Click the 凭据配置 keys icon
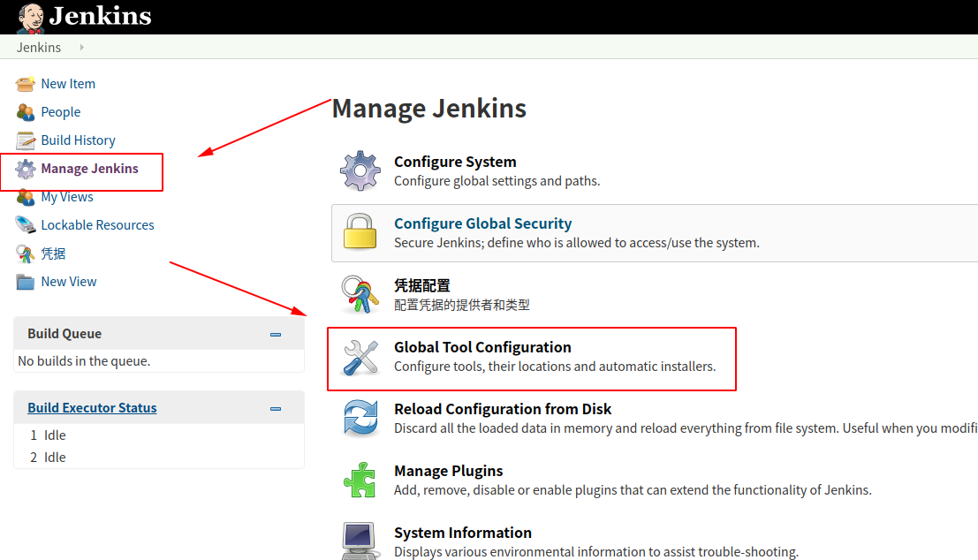Viewport: 978px width, 560px height. click(360, 293)
